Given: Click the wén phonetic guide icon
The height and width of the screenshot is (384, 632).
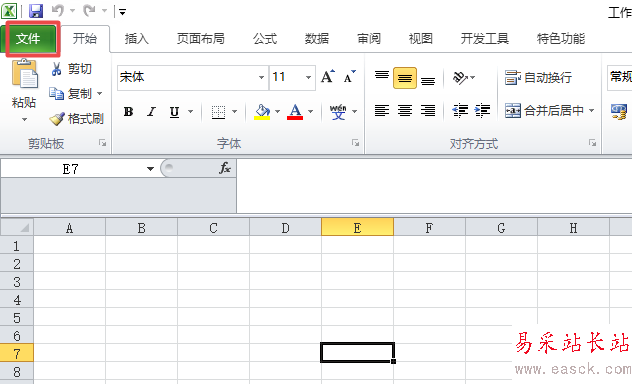Looking at the screenshot, I should 338,112.
